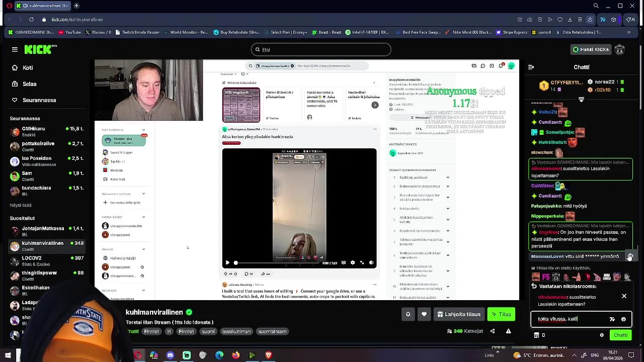Click the suomistream tag
The image size is (644, 362).
pyautogui.click(x=272, y=331)
